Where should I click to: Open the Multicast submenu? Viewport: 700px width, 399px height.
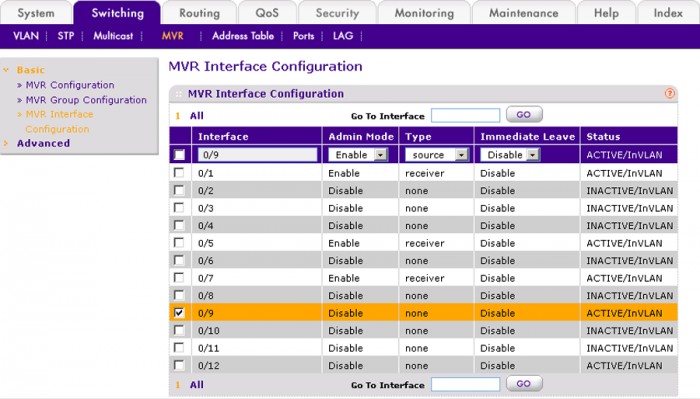[x=113, y=36]
